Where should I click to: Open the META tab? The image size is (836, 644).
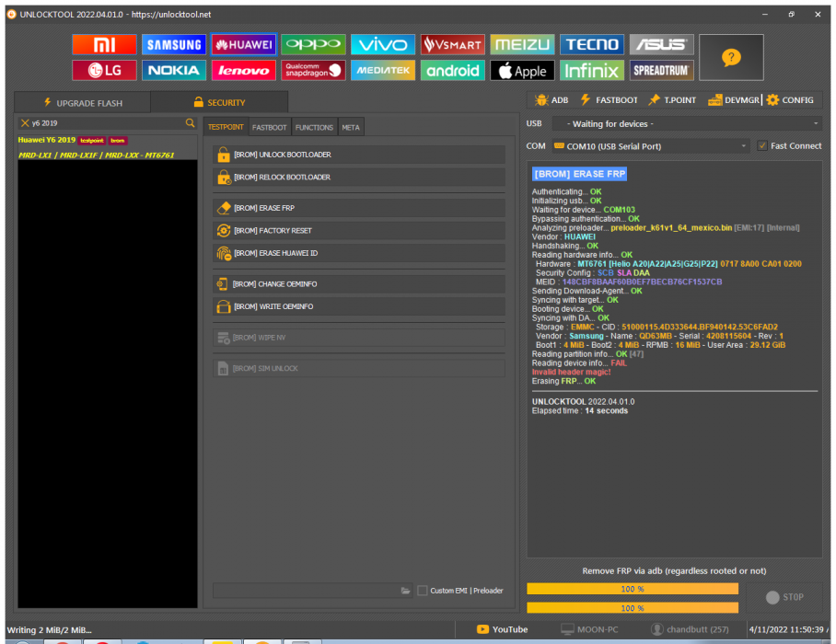pyautogui.click(x=350, y=127)
